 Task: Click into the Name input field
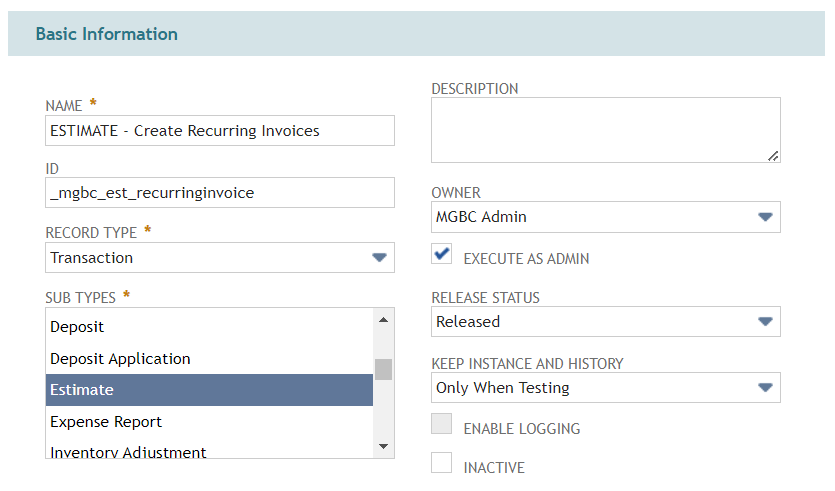220,130
